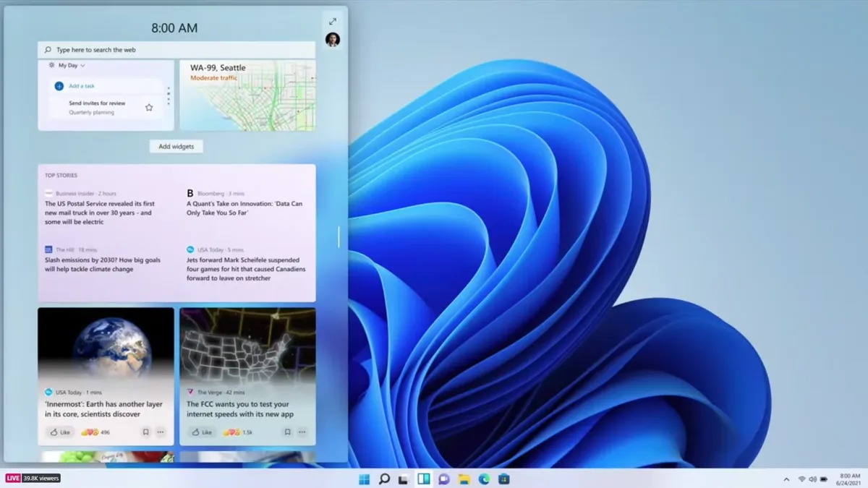
Task: Star the Send invites for review task
Action: (149, 106)
